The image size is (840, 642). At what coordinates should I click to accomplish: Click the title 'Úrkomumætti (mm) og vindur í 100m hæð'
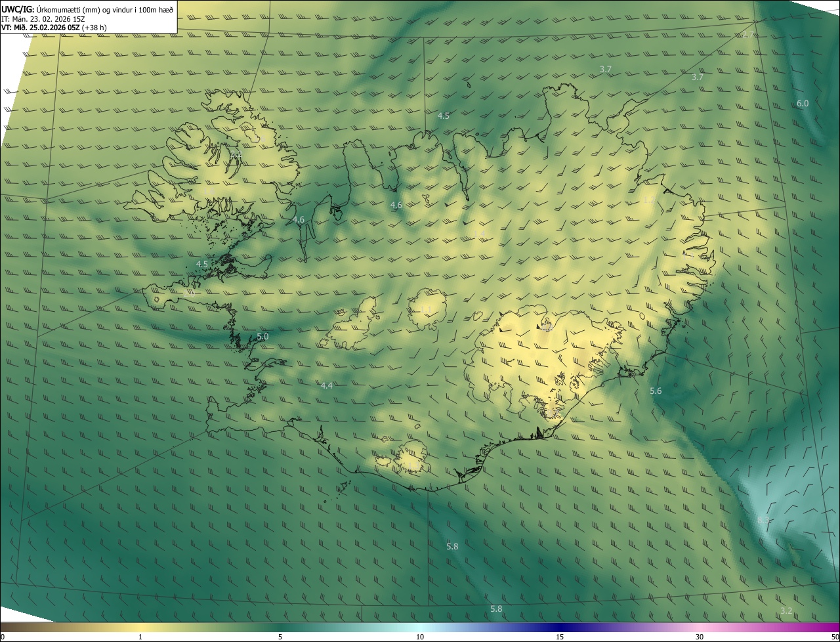pos(105,9)
